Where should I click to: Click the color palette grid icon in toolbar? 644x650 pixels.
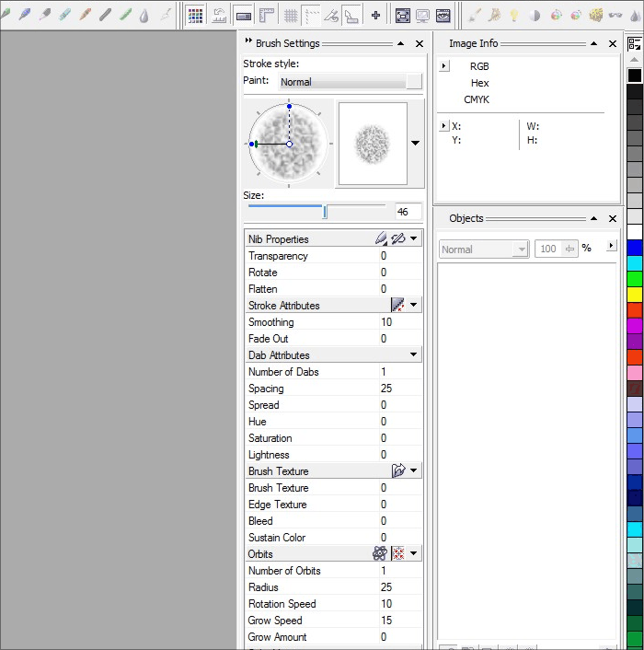tap(195, 15)
